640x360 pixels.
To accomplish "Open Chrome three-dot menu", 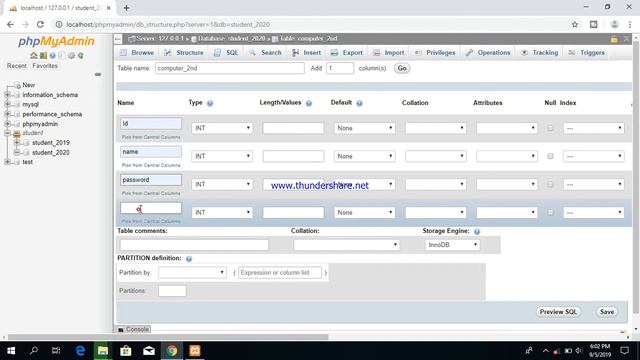I will (x=630, y=24).
